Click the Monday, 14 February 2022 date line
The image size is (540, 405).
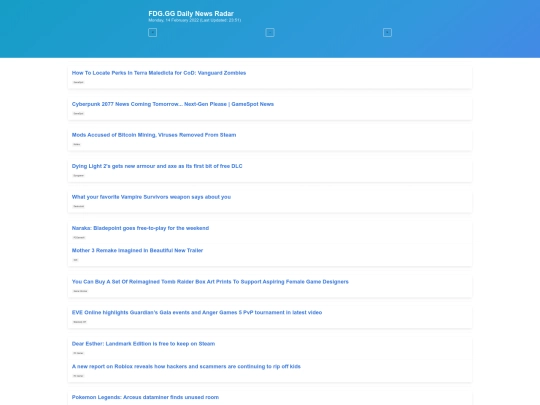[195, 20]
